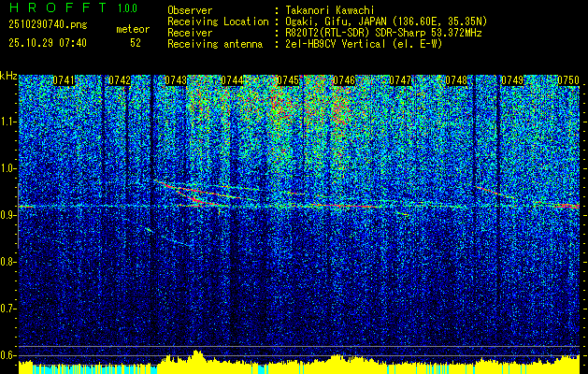Click the kHz axis unit label
Image resolution: width=588 pixels, height=374 pixels.
[x=8, y=75]
